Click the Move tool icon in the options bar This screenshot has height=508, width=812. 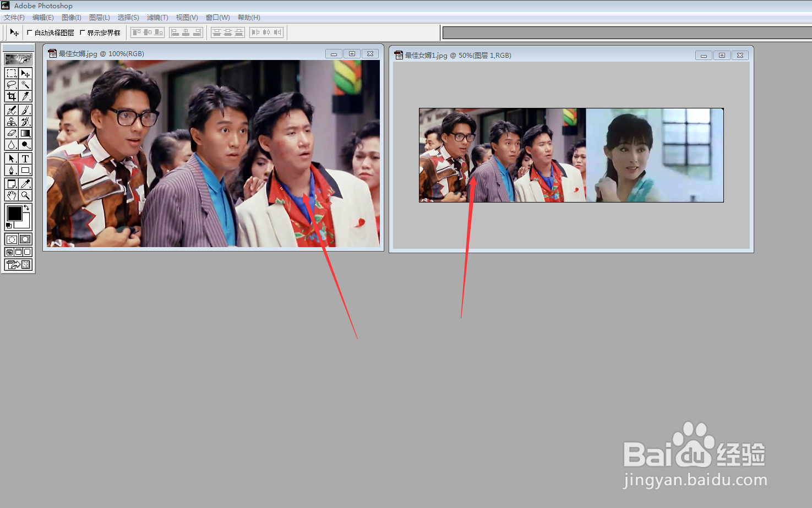click(x=14, y=32)
